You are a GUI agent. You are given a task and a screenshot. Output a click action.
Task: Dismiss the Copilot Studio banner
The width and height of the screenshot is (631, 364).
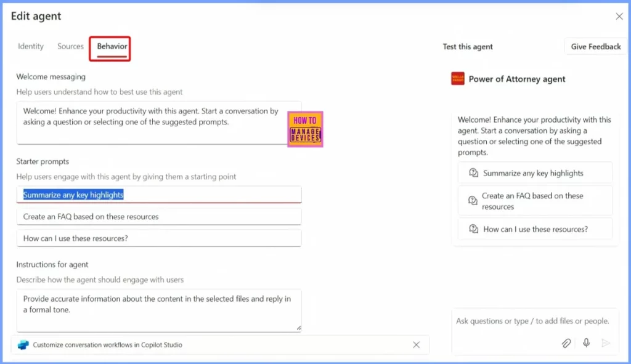[x=416, y=345]
